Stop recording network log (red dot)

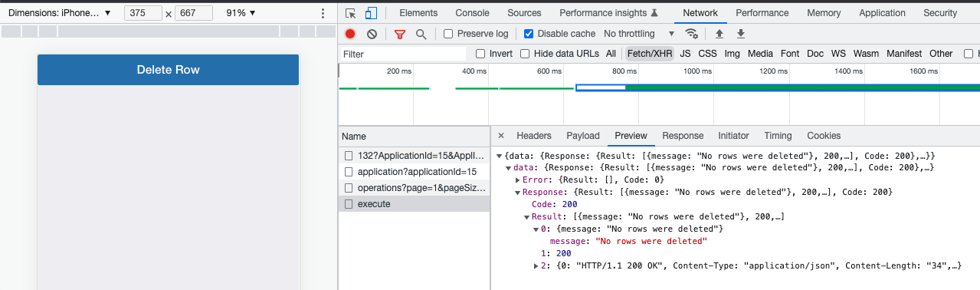[x=350, y=34]
